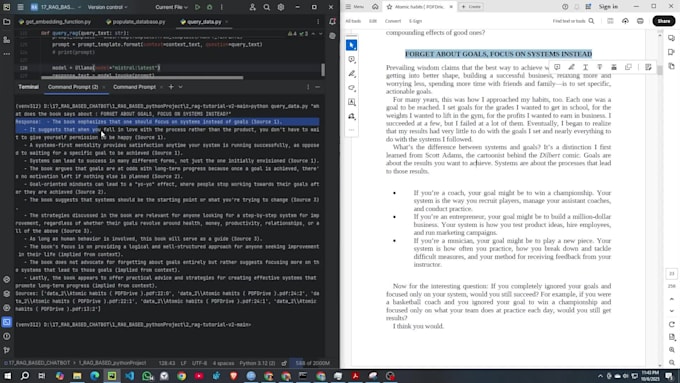The image size is (680, 383).
Task: Open the Current File run configuration dropdown
Action: click(171, 7)
